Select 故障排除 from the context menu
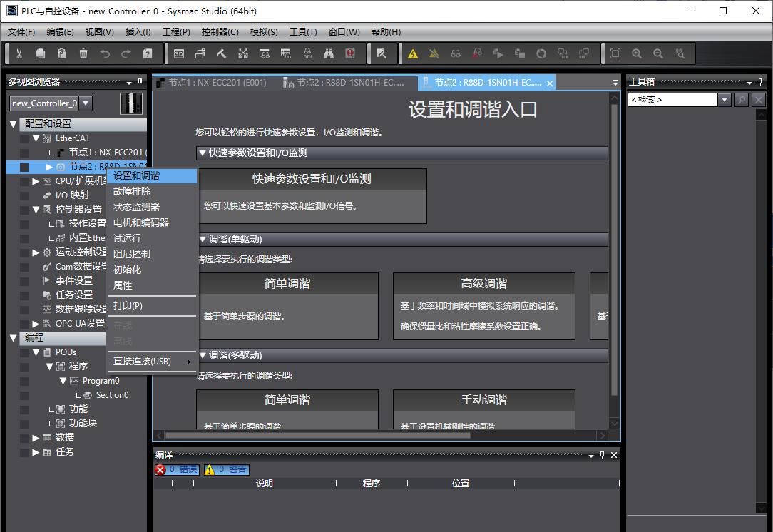Screen dimensions: 773x532 coord(132,191)
